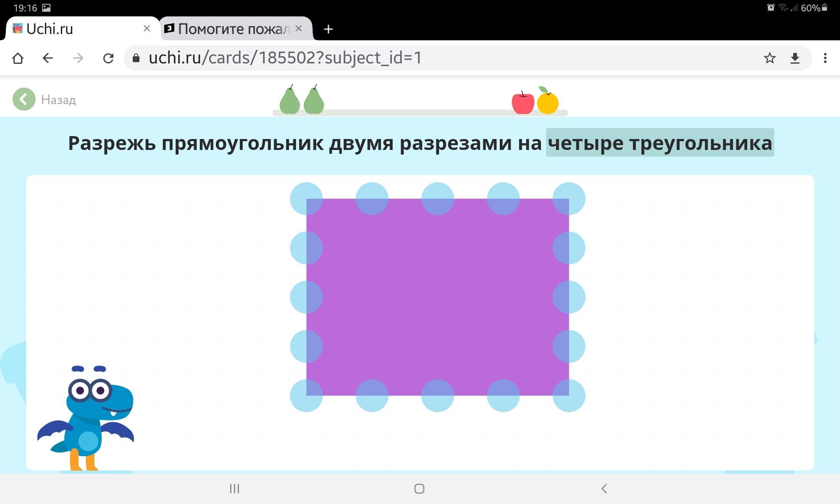Image resolution: width=840 pixels, height=504 pixels.
Task: Switch to the Помогите пожал tab
Action: 233,29
